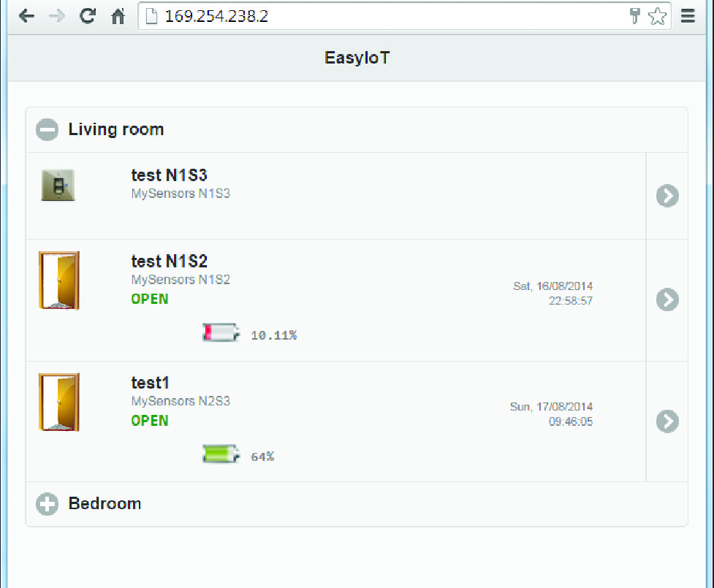Click the 64% battery value
This screenshot has width=714, height=588.
click(x=262, y=457)
